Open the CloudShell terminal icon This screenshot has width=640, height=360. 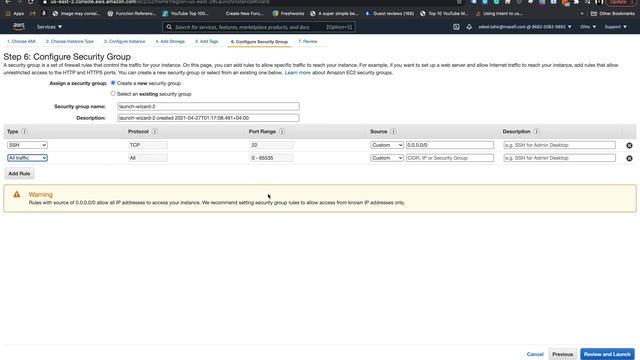coord(456,27)
